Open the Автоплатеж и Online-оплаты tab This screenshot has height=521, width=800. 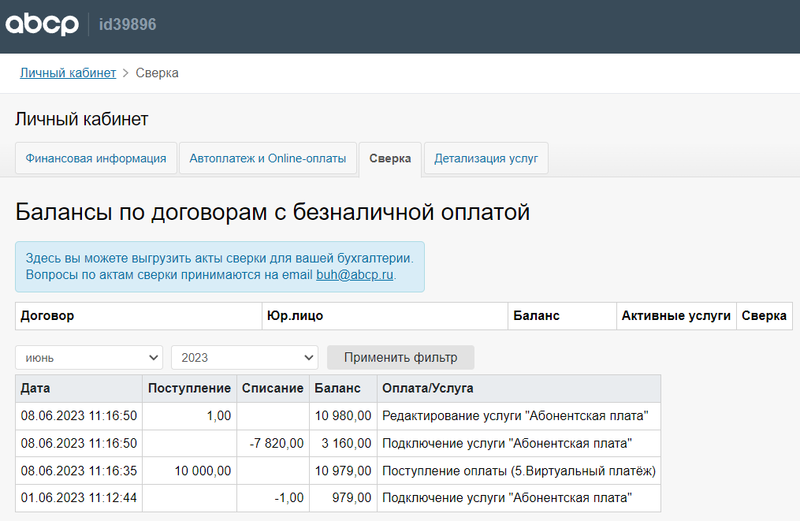[x=267, y=158]
